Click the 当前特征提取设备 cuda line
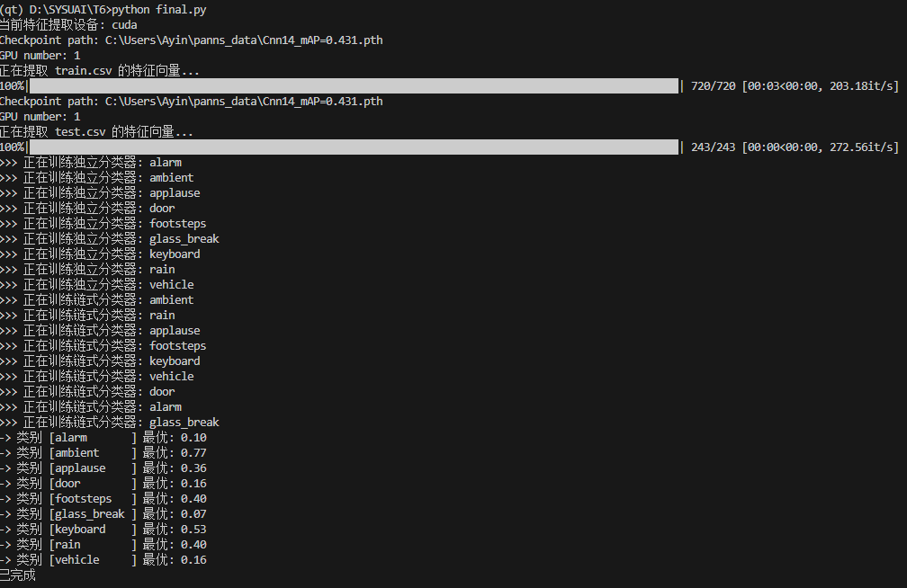 tap(68, 25)
